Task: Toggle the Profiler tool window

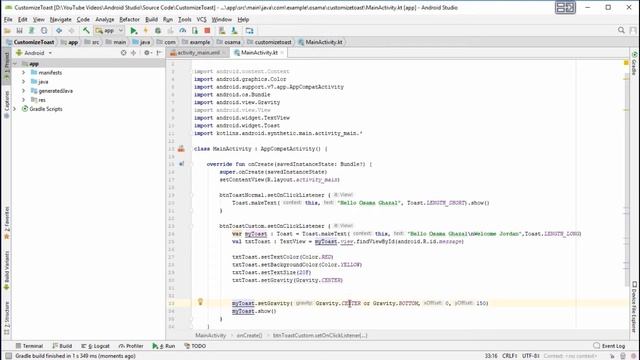Action: tap(131, 346)
